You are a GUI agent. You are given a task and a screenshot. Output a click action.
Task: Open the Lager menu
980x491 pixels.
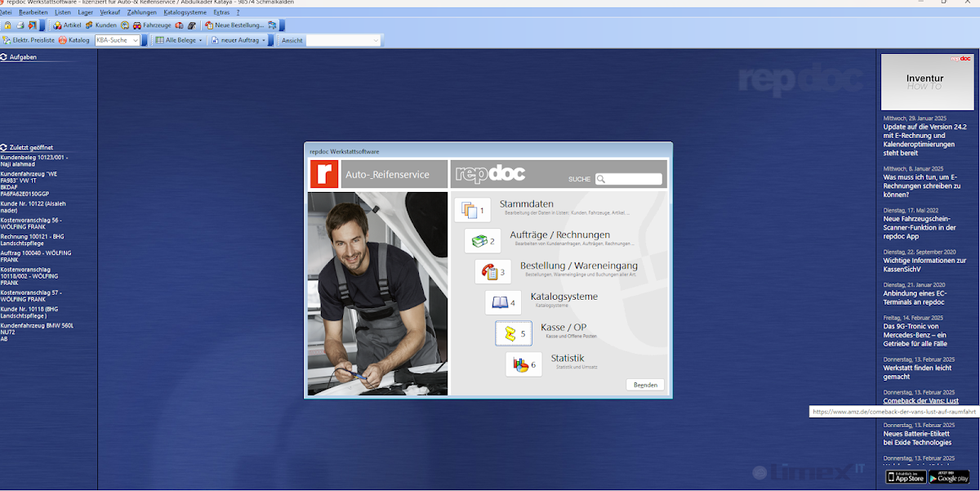tap(85, 13)
